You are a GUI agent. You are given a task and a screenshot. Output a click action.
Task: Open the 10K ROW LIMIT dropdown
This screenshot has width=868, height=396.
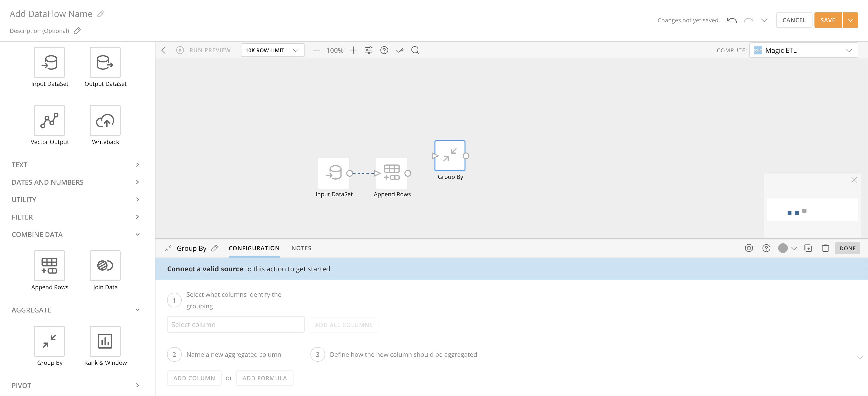(272, 50)
